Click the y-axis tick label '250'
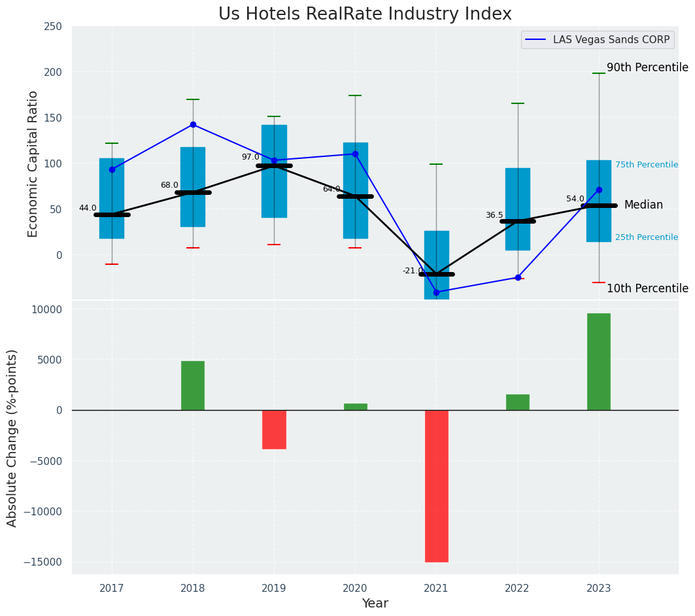 click(x=53, y=26)
